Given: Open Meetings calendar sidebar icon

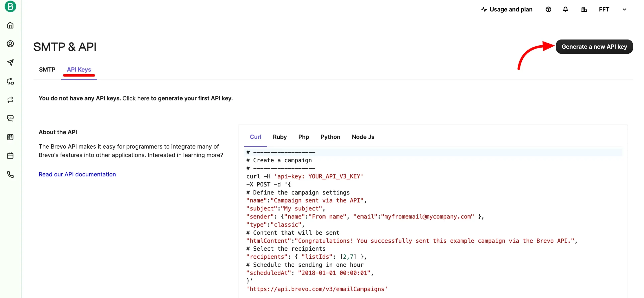Looking at the screenshot, I should pyautogui.click(x=10, y=156).
